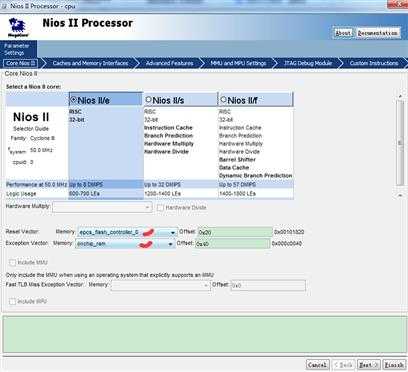Toggle the Hardware Divide checkbox

pos(160,208)
